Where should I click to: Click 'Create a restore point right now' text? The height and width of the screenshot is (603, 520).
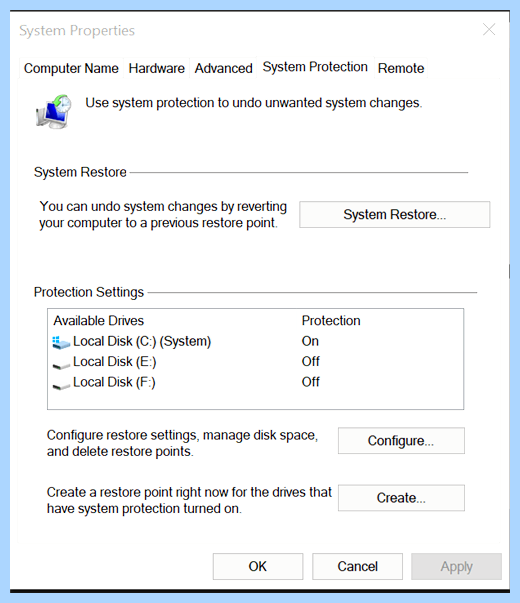click(x=189, y=500)
